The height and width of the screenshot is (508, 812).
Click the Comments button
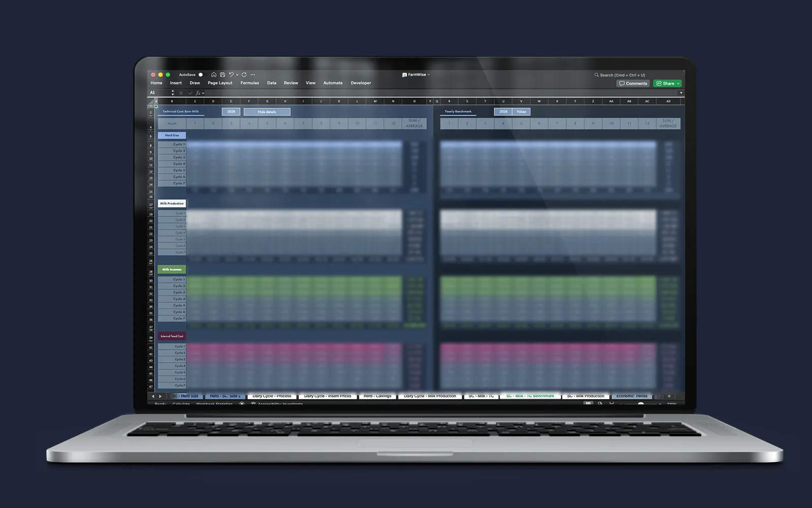coord(633,83)
